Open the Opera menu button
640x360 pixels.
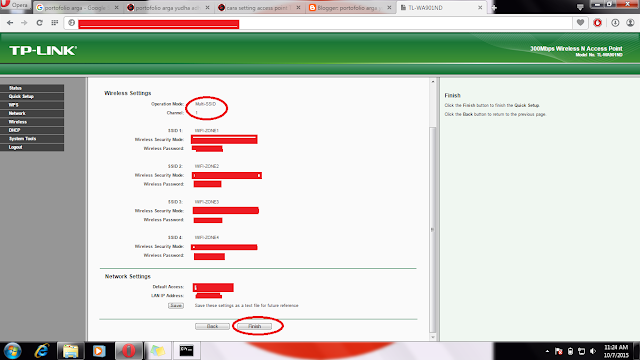(16, 5)
